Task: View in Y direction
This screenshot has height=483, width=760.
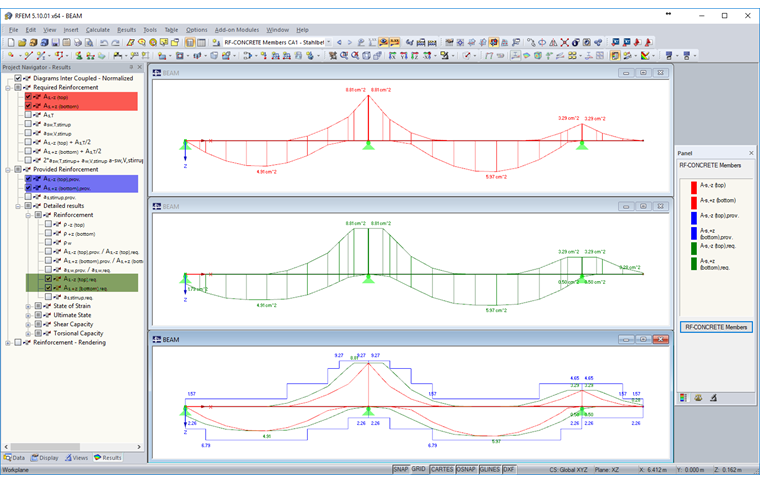Action: pyautogui.click(x=403, y=56)
